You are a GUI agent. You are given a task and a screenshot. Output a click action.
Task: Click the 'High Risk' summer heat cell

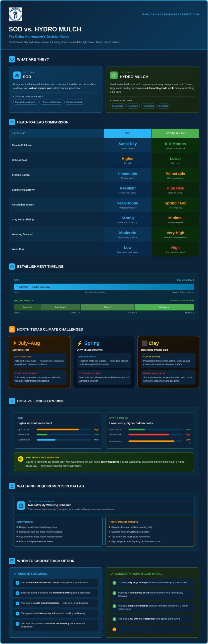coord(175,190)
